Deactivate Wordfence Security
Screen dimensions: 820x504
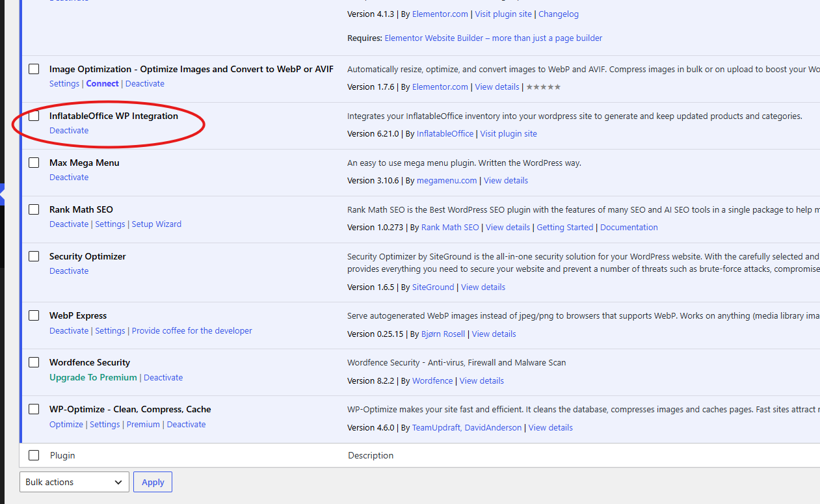click(x=163, y=377)
